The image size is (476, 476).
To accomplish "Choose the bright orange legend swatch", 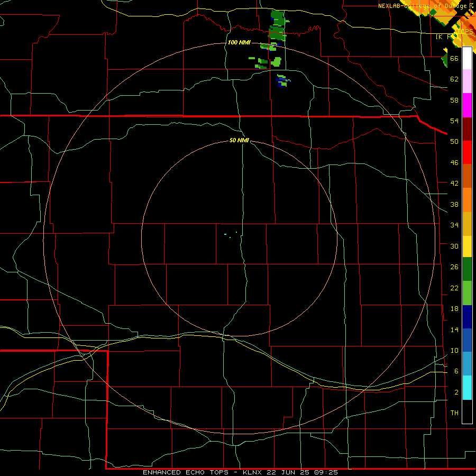I will pos(467,200).
